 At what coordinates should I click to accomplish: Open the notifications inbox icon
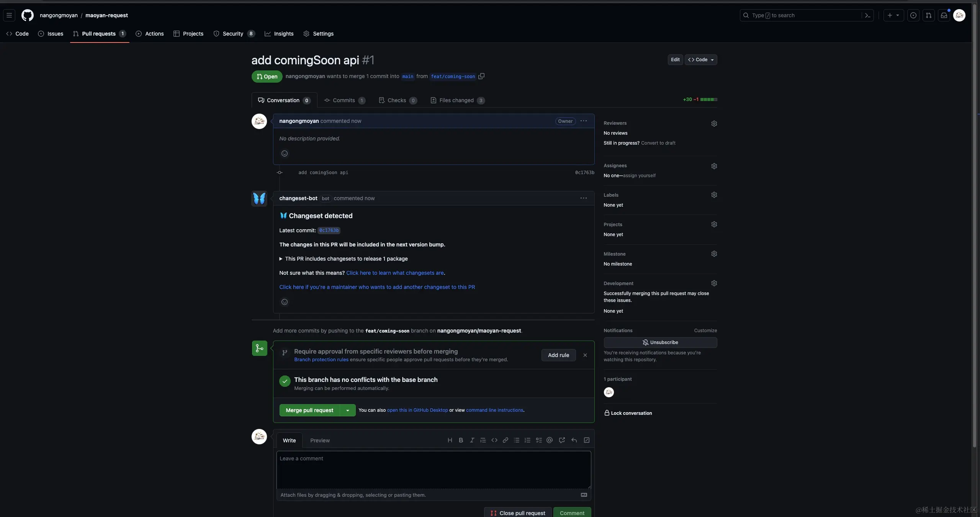click(x=944, y=15)
